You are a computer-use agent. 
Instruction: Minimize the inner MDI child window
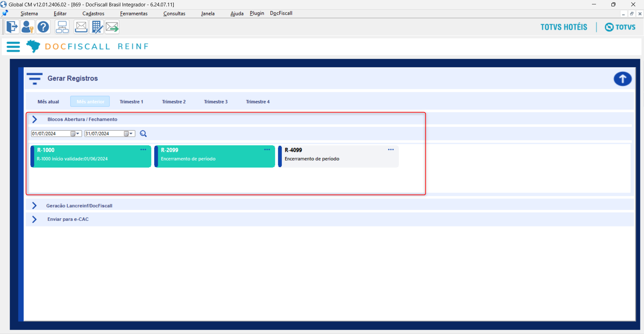tap(624, 14)
